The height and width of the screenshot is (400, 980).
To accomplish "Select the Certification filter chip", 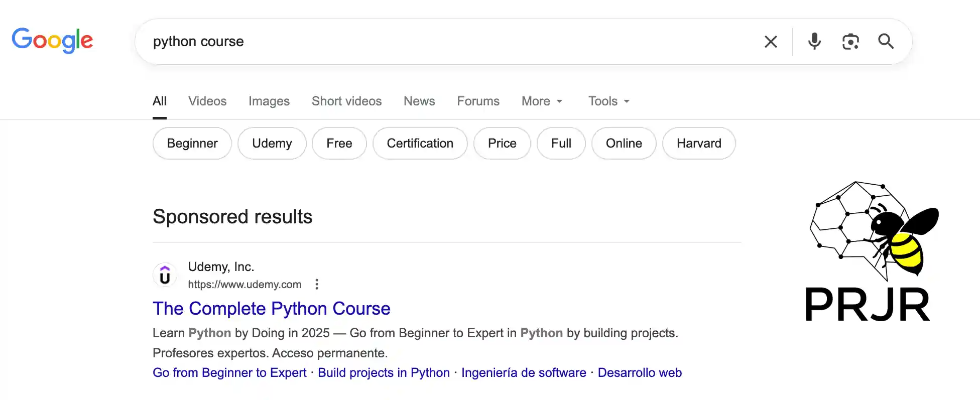I will point(420,144).
